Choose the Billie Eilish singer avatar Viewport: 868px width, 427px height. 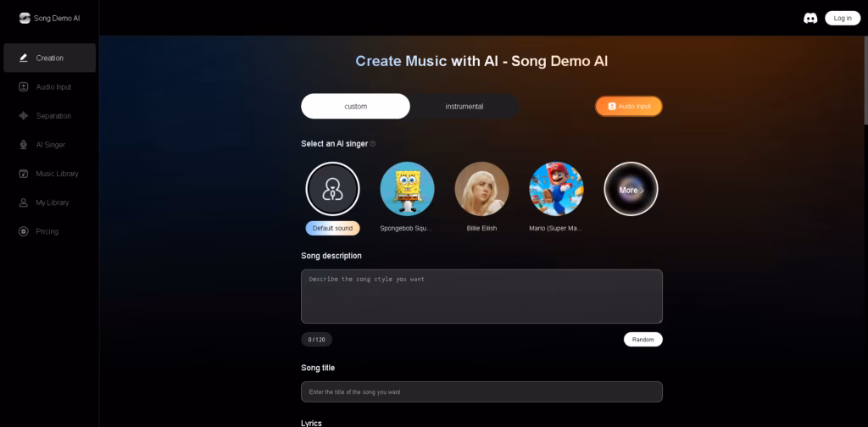[x=481, y=189]
